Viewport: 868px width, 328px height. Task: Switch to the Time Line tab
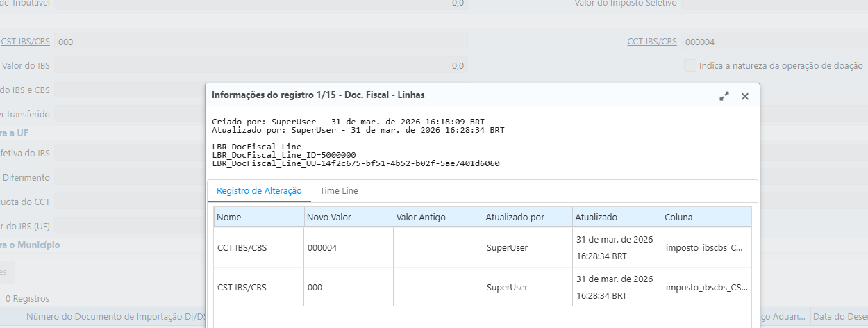338,191
